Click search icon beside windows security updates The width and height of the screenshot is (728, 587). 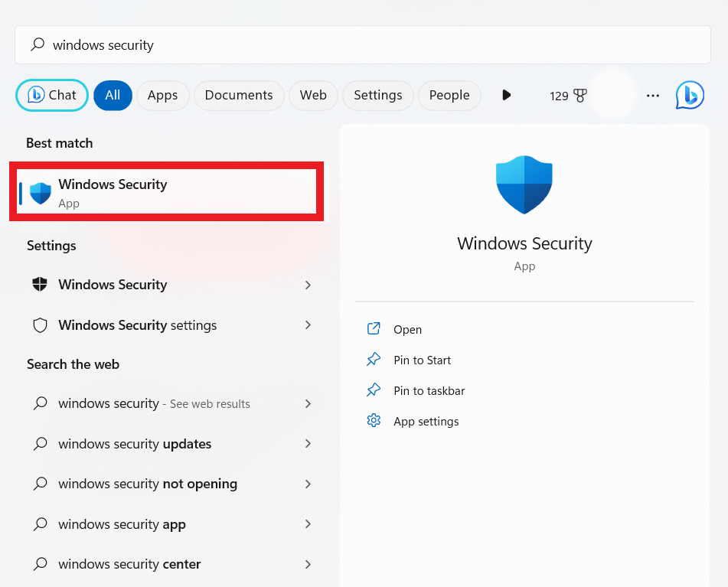(x=41, y=444)
